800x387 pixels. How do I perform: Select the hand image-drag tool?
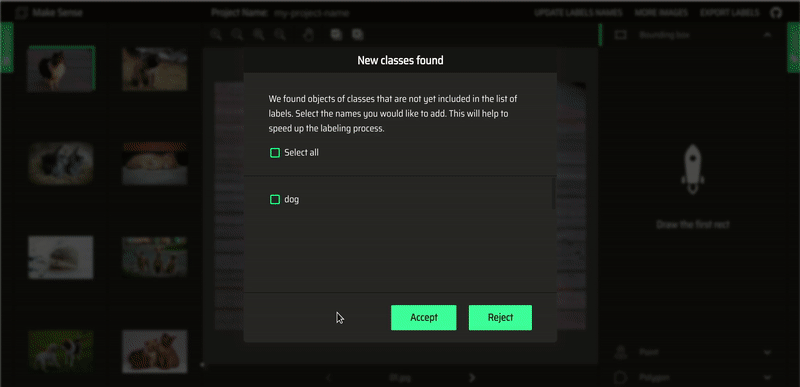coord(308,34)
